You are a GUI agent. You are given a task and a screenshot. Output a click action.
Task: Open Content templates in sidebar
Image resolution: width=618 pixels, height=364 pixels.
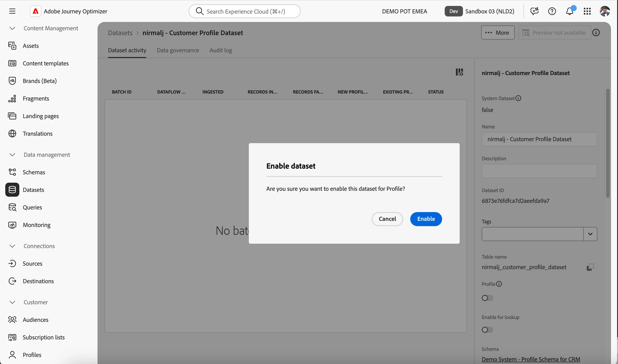(46, 63)
